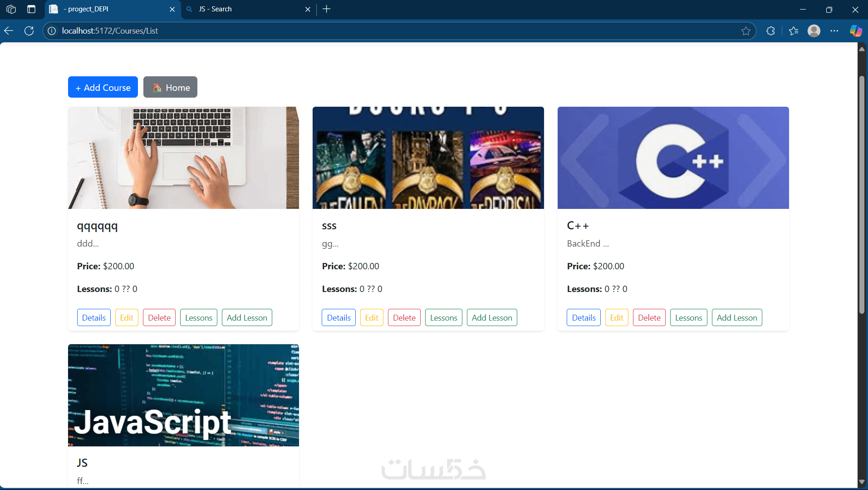Delete the sss course

pos(404,317)
